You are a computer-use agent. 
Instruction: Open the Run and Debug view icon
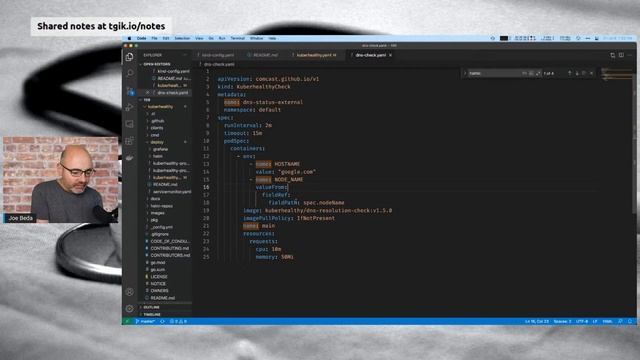129,107
